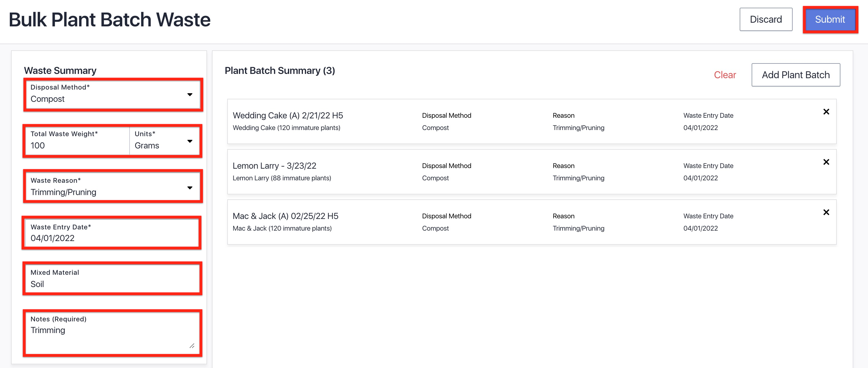The height and width of the screenshot is (368, 868).
Task: Click the Discard button
Action: click(x=766, y=20)
